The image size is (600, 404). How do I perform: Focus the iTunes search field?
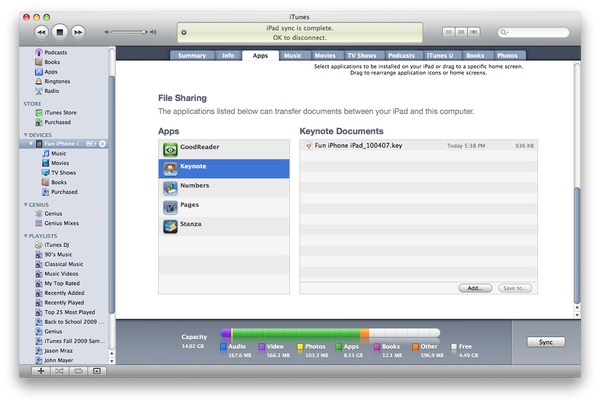[533, 32]
